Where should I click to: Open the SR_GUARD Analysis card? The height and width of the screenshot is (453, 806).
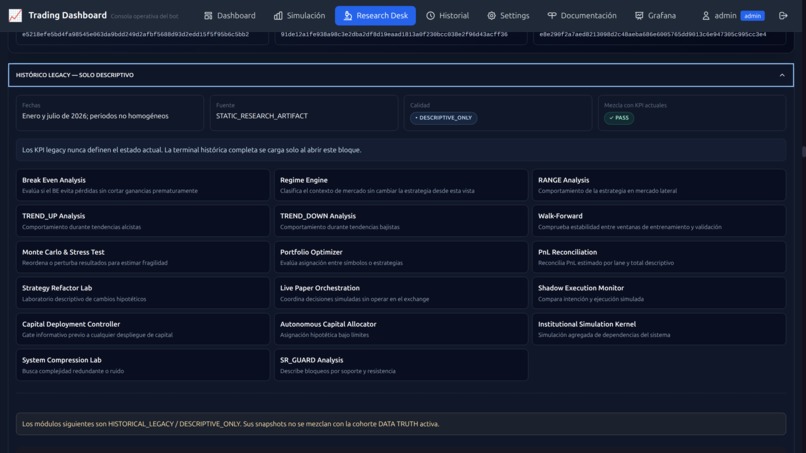pos(401,365)
